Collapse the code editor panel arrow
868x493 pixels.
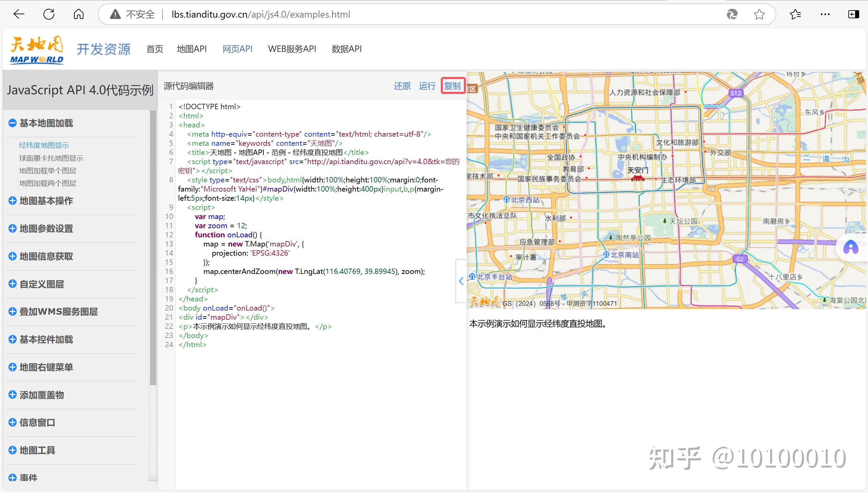pos(461,281)
